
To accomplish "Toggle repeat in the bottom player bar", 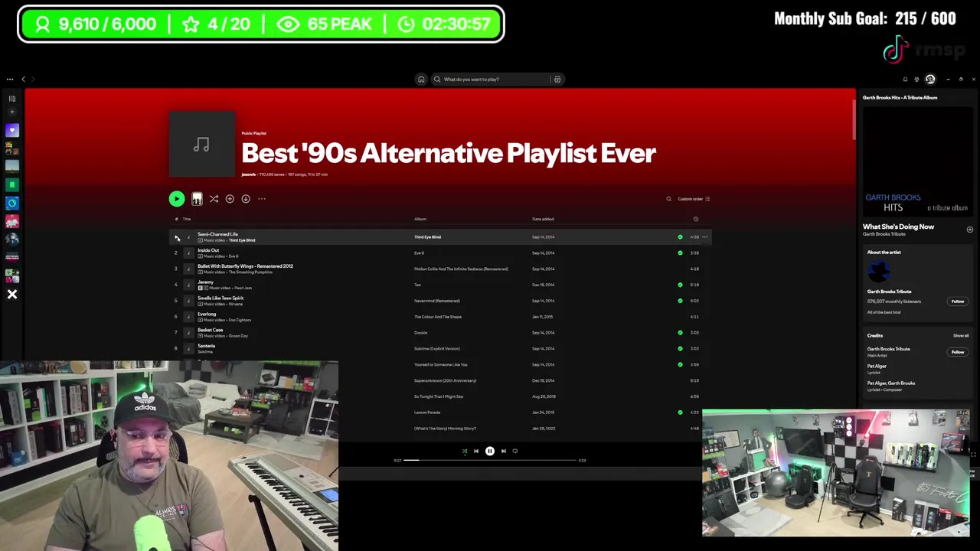I will pos(515,452).
